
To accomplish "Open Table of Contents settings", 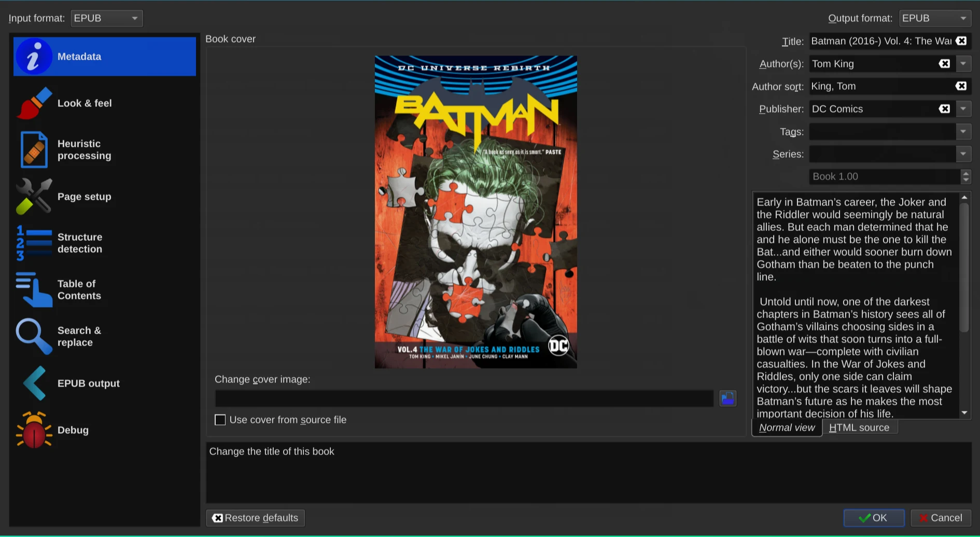I will (105, 290).
